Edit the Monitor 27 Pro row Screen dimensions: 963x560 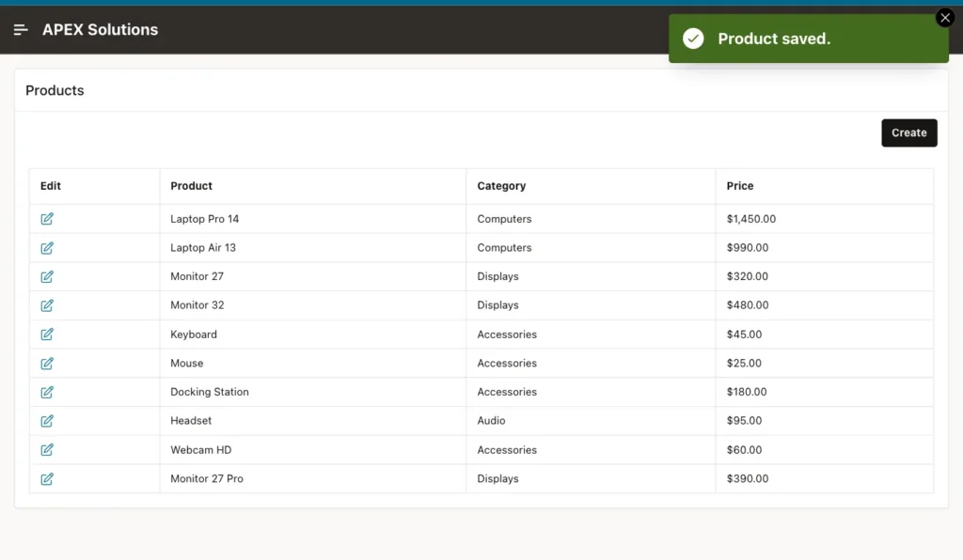(47, 478)
